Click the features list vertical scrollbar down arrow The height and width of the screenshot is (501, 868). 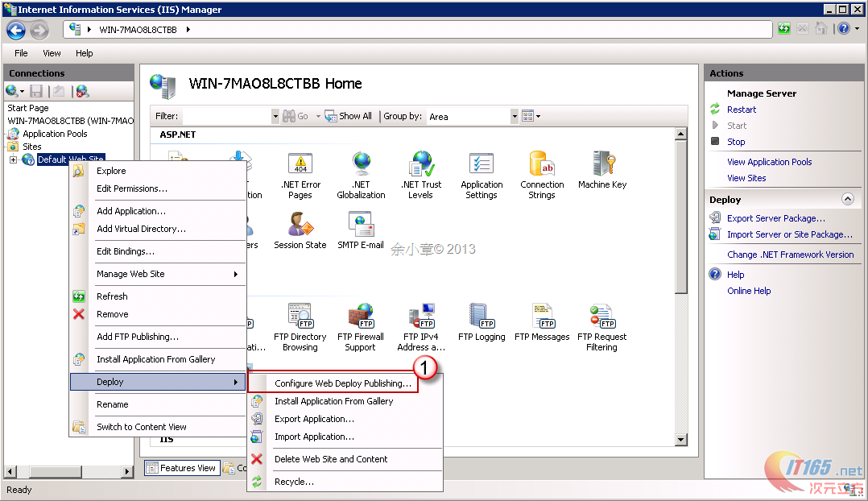681,440
